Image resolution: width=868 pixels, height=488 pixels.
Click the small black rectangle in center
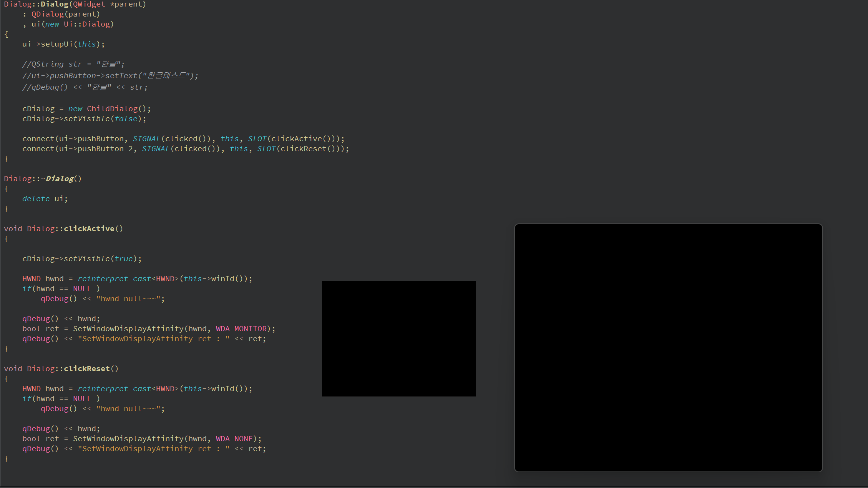[398, 338]
